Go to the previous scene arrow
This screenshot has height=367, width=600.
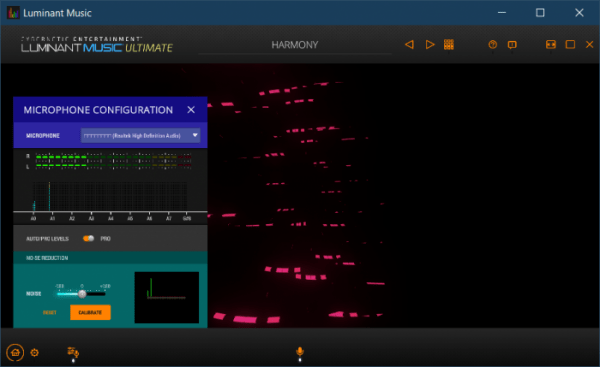tap(409, 44)
